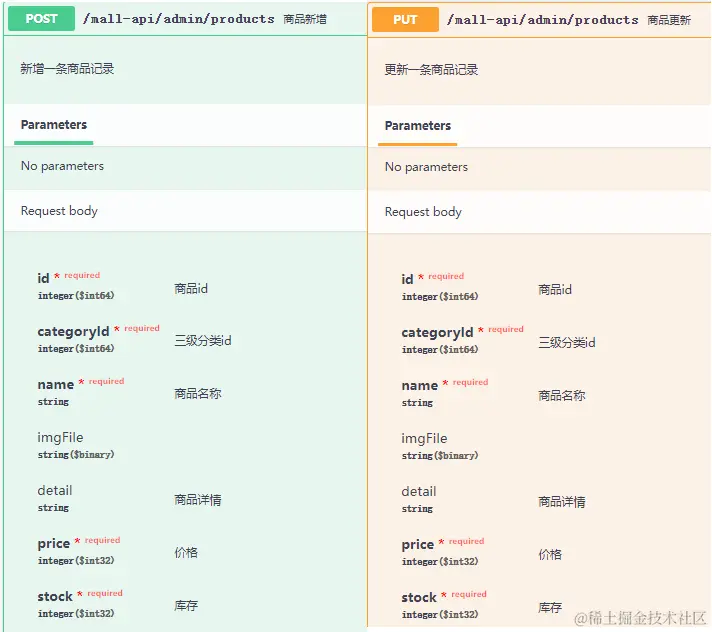Screen dimensions: 712x632
Task: Click the id field name in POST panel
Action: pos(43,278)
